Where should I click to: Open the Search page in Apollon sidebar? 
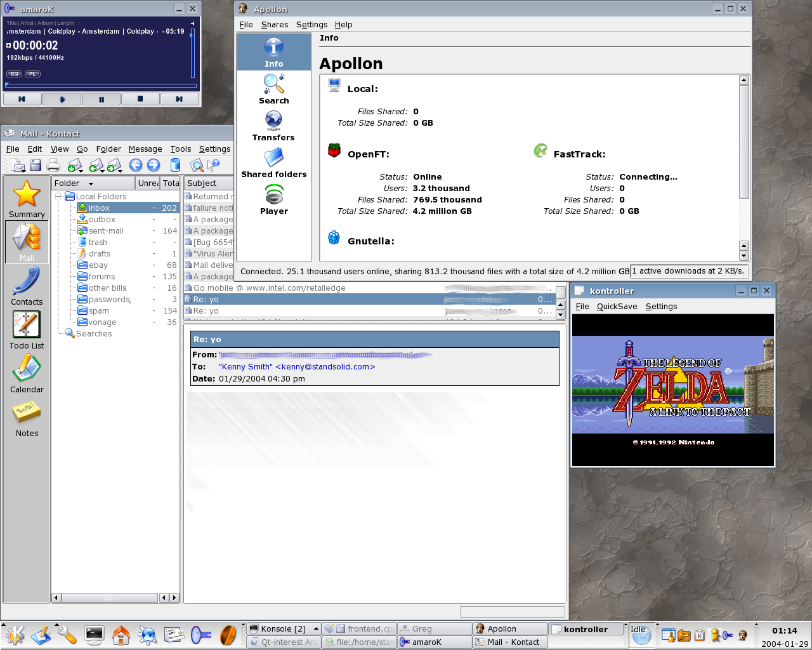[273, 90]
